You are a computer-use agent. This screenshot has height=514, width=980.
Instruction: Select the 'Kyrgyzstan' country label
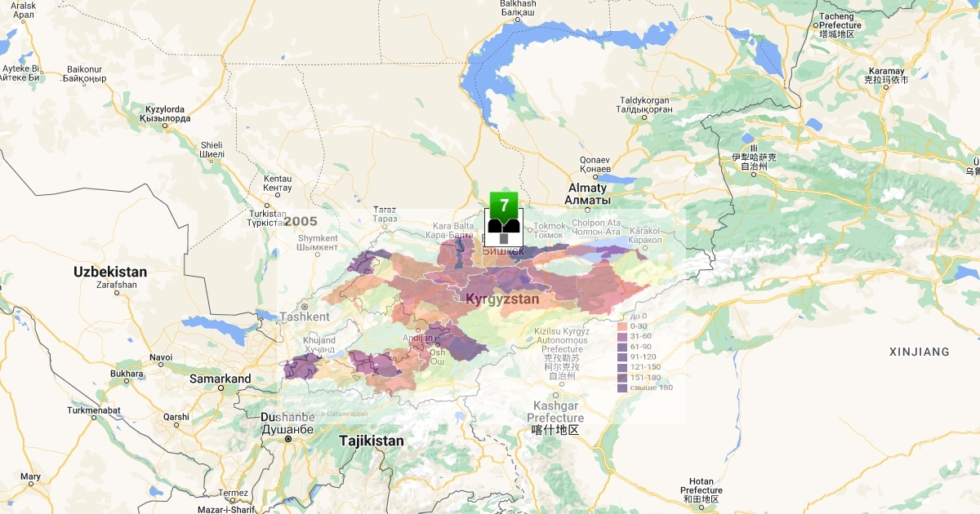coord(502,299)
